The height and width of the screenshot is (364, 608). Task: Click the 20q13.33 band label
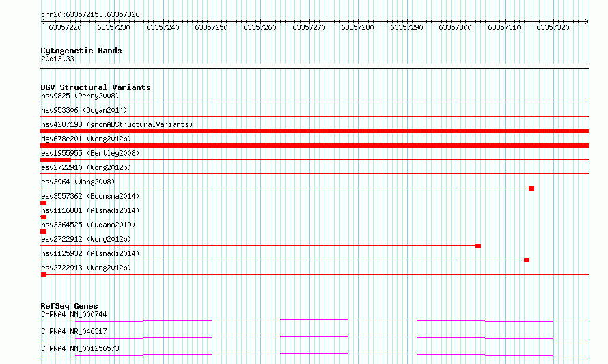pos(57,59)
